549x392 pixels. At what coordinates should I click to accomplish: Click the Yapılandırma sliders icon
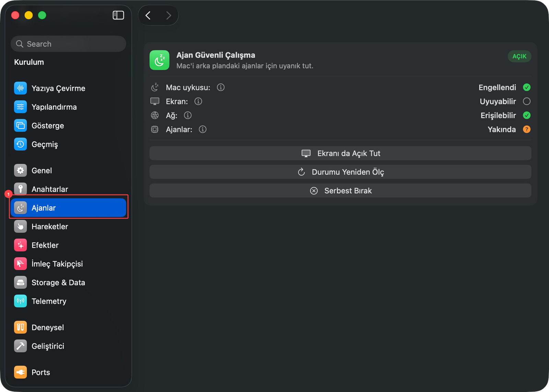(x=21, y=107)
